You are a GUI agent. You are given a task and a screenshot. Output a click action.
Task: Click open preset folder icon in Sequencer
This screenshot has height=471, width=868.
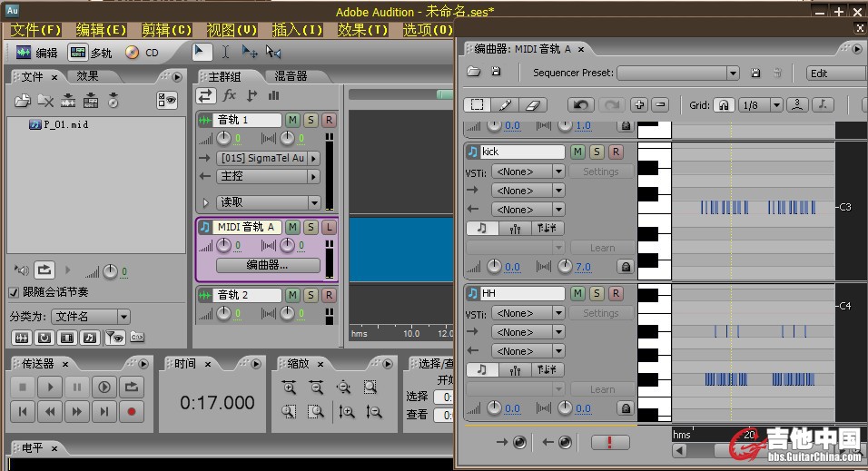[x=473, y=72]
